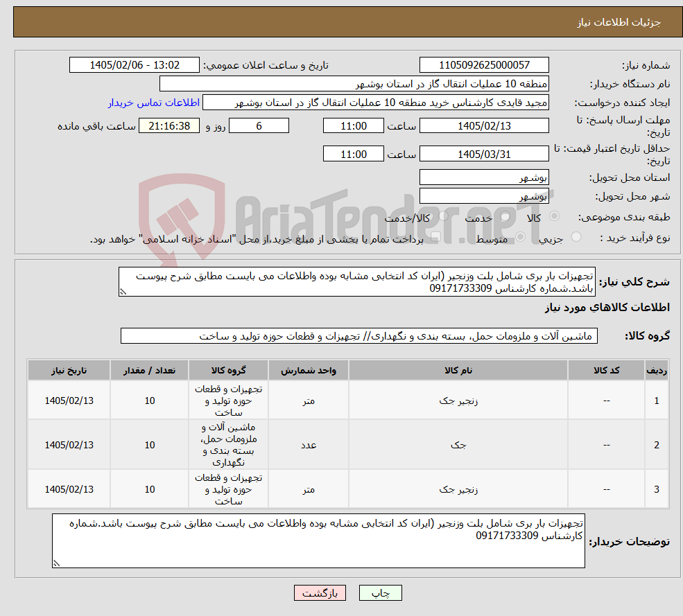Click the ردیف column header

point(657,370)
